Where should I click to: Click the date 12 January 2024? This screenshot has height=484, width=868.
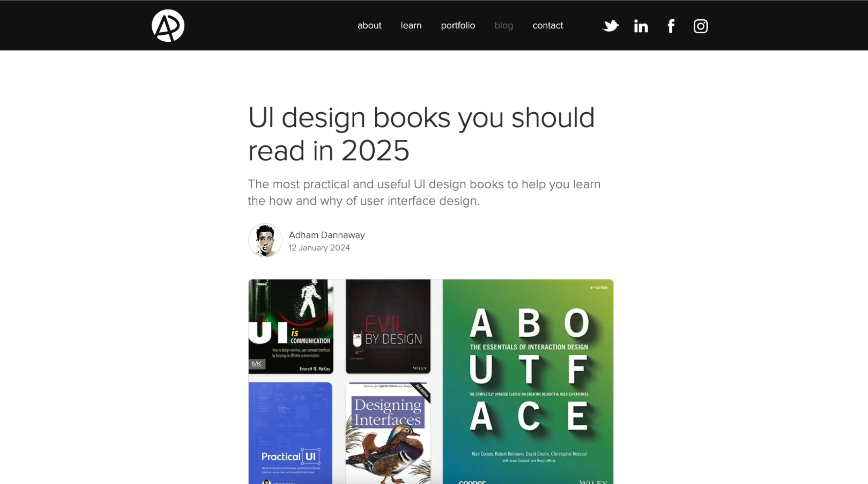coord(319,248)
